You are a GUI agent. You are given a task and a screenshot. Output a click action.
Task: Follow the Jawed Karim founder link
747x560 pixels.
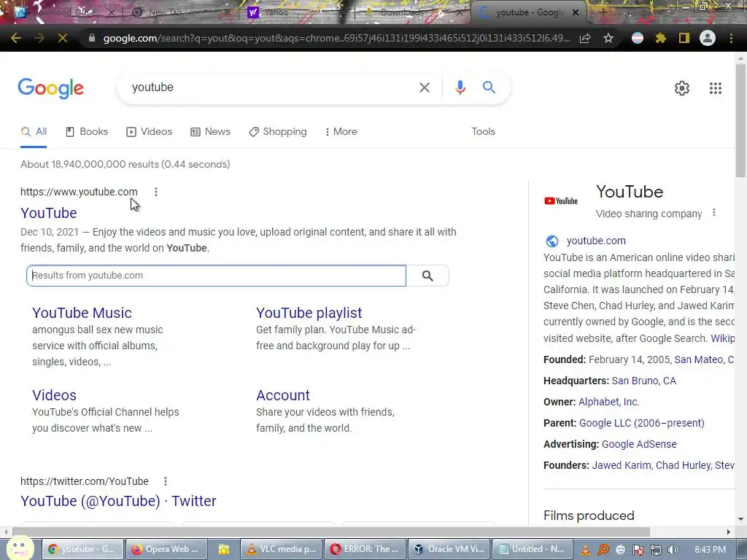pos(622,465)
